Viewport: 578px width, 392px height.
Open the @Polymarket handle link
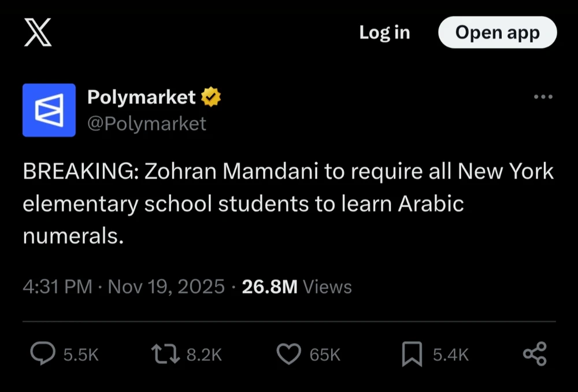point(146,123)
